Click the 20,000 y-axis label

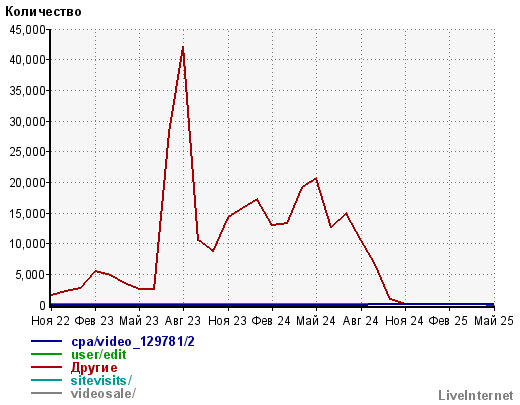(27, 183)
